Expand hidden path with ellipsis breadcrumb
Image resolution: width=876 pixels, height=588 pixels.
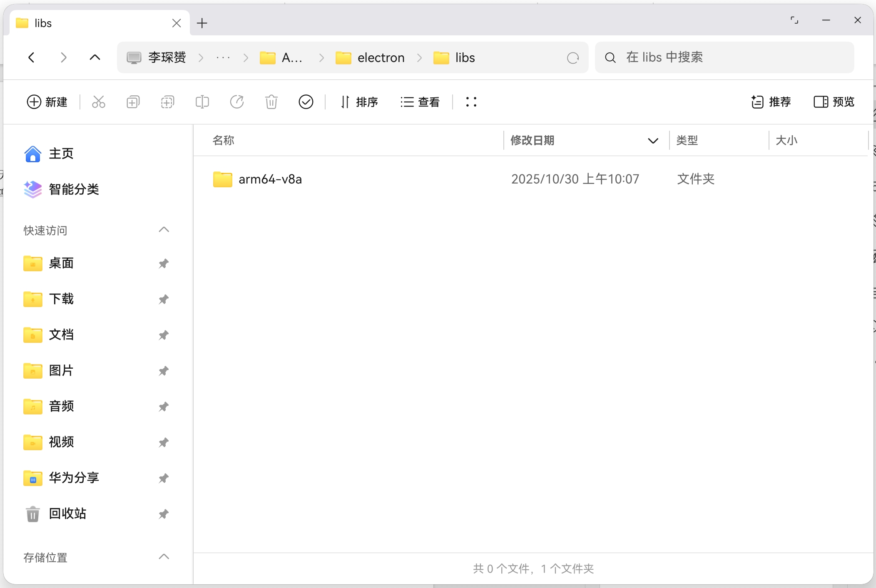click(223, 58)
